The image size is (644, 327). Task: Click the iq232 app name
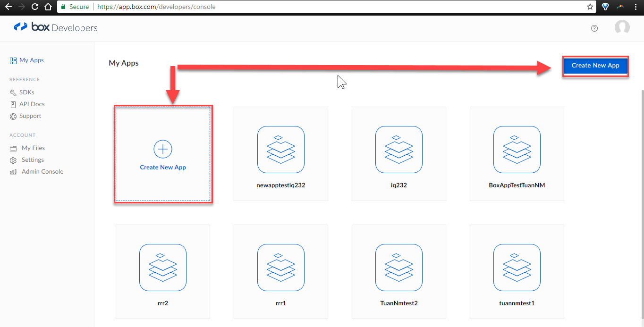point(399,185)
